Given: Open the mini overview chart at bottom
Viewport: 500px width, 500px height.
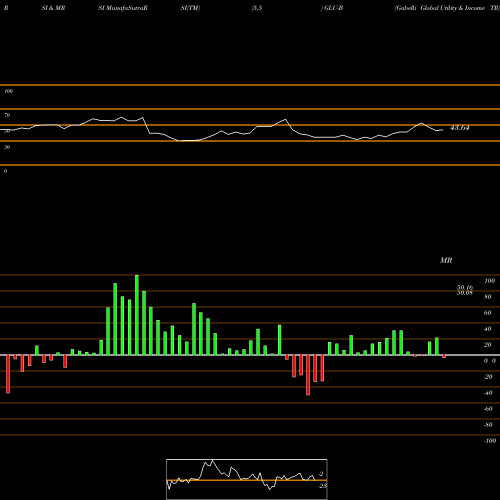Looking at the screenshot, I should 247,479.
